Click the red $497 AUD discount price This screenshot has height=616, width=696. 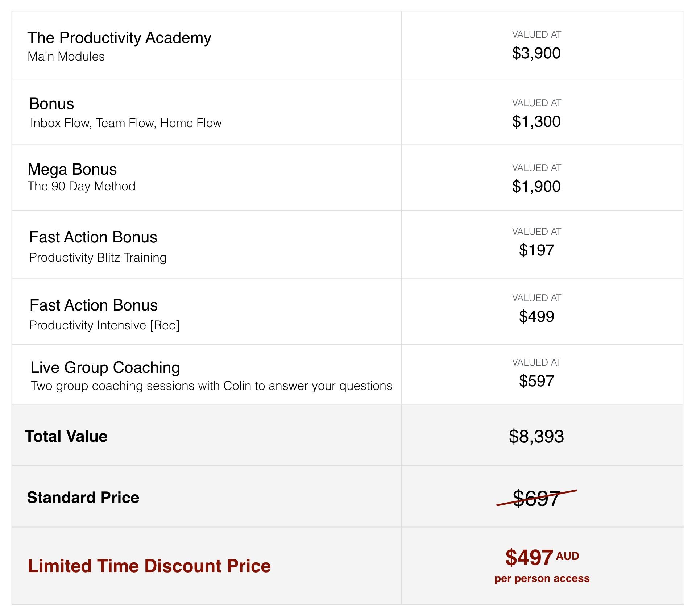point(530,558)
